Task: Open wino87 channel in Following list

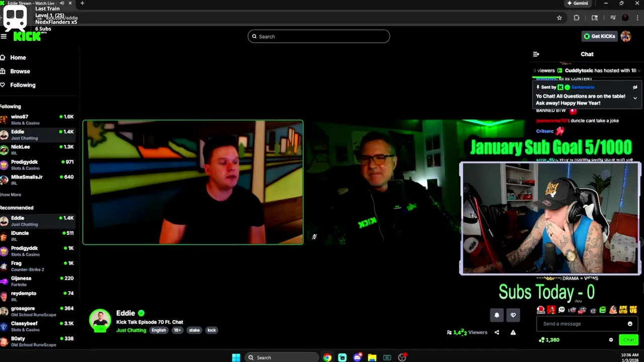Action: pos(38,119)
